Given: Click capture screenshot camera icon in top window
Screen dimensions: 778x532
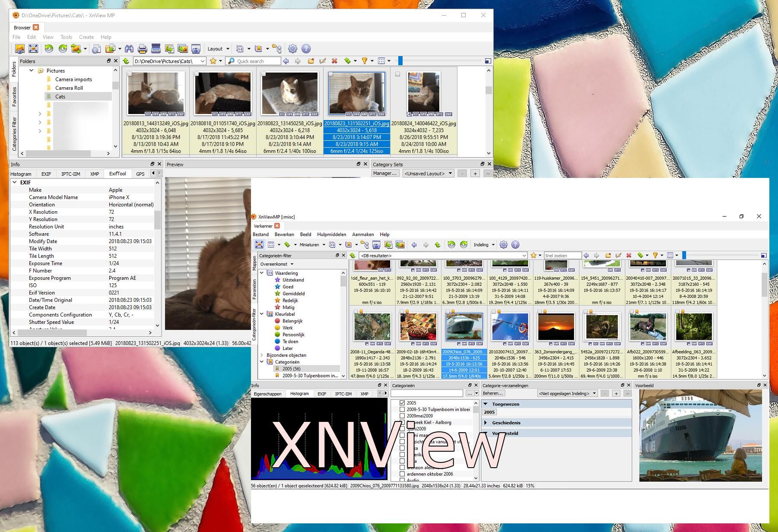Looking at the screenshot, I should pos(196,49).
